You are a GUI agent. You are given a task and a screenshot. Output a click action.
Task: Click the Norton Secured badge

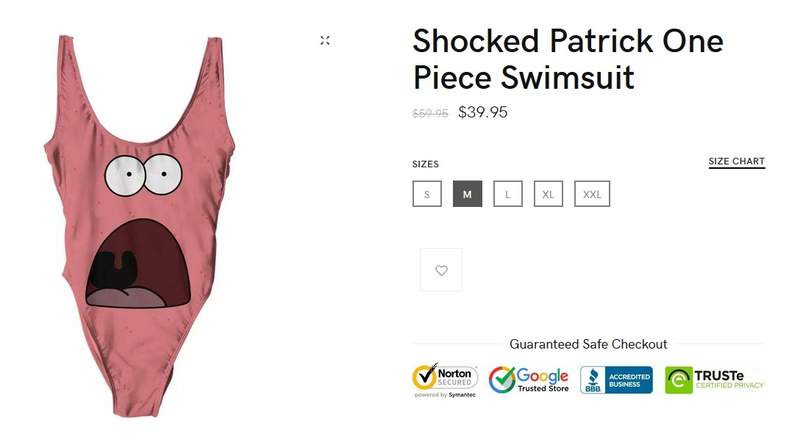445,380
